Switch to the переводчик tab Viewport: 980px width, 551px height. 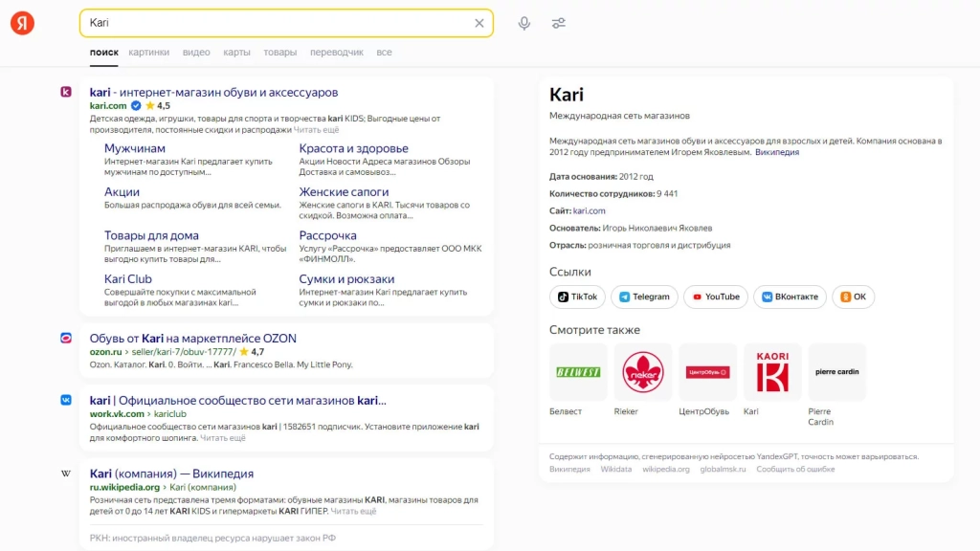point(337,53)
